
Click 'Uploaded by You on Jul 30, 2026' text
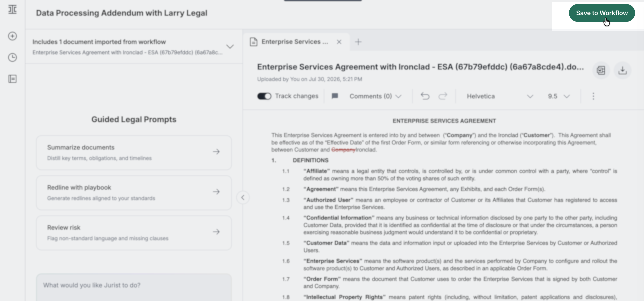click(x=310, y=79)
